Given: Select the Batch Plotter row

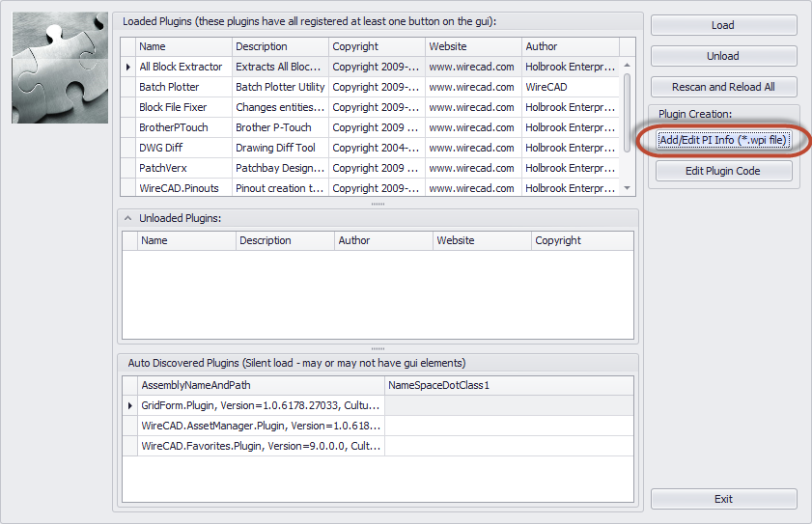Looking at the screenshot, I should click(x=370, y=87).
